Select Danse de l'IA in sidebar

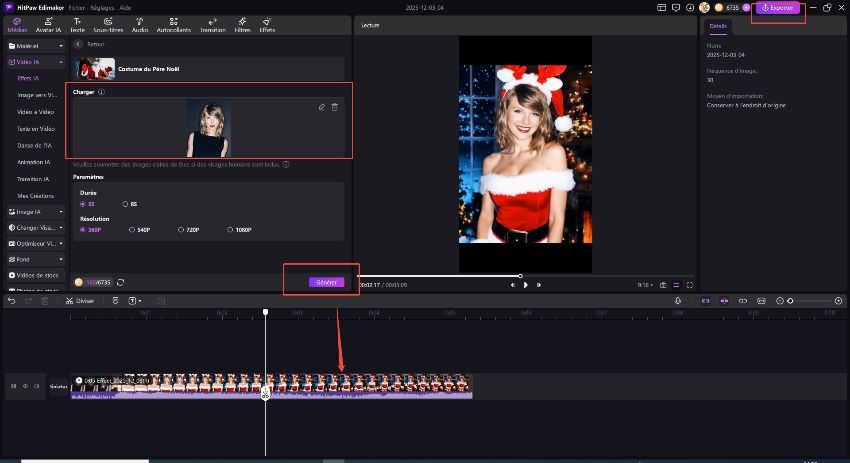[x=34, y=145]
